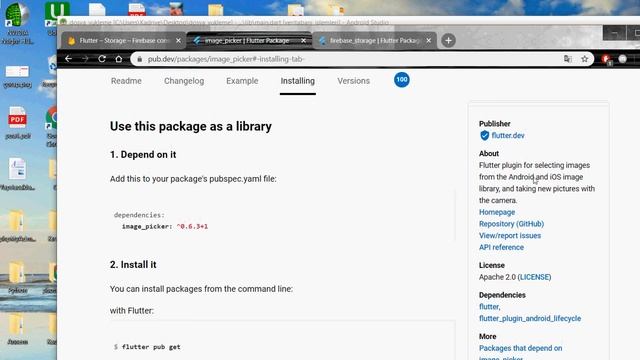Open the API reference link

tap(501, 247)
